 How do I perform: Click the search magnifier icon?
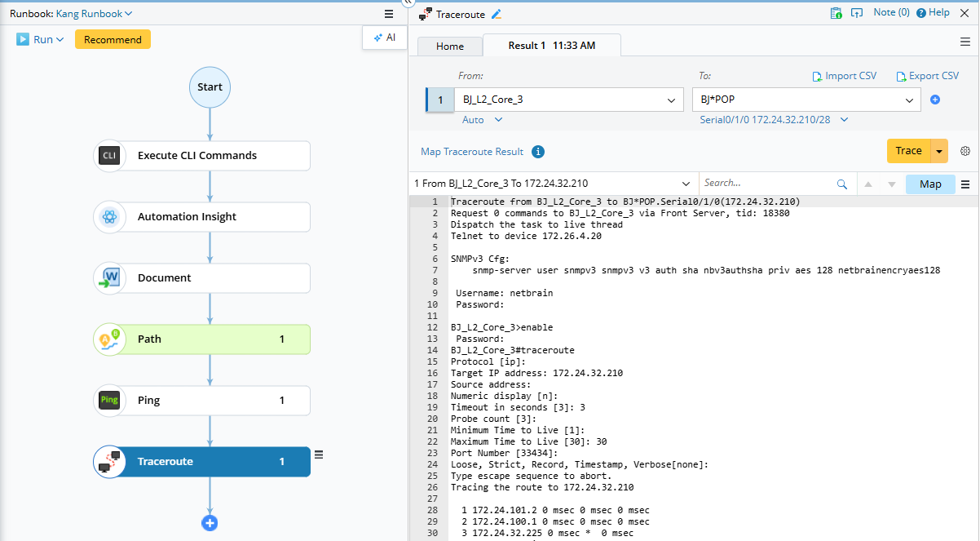click(842, 184)
